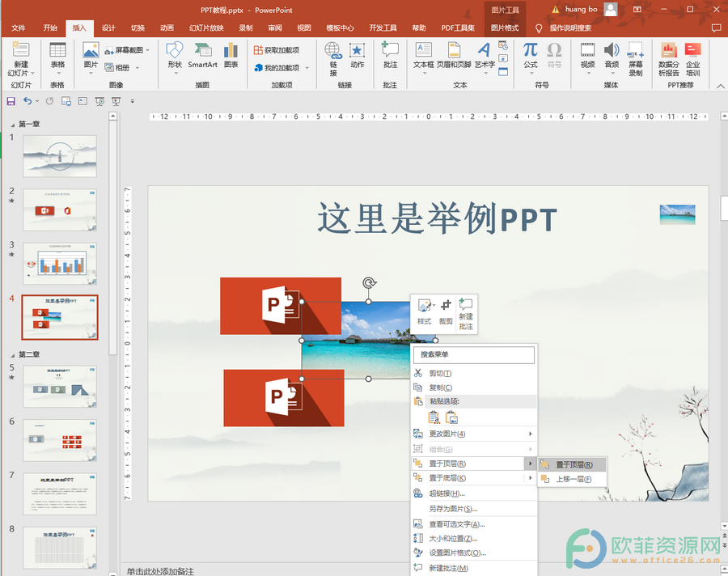Viewport: 728px width, 576px height.
Task: Choose 上移一层(F) in the submenu
Action: (x=572, y=479)
